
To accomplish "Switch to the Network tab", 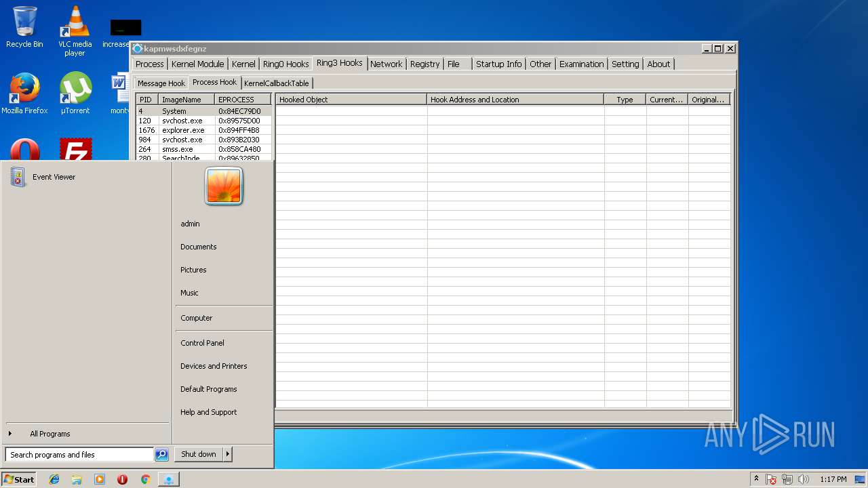I will pyautogui.click(x=387, y=64).
